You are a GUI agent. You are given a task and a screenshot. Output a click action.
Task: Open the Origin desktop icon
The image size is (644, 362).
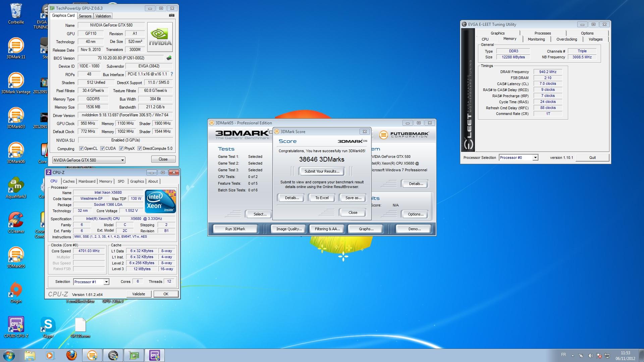(16, 293)
